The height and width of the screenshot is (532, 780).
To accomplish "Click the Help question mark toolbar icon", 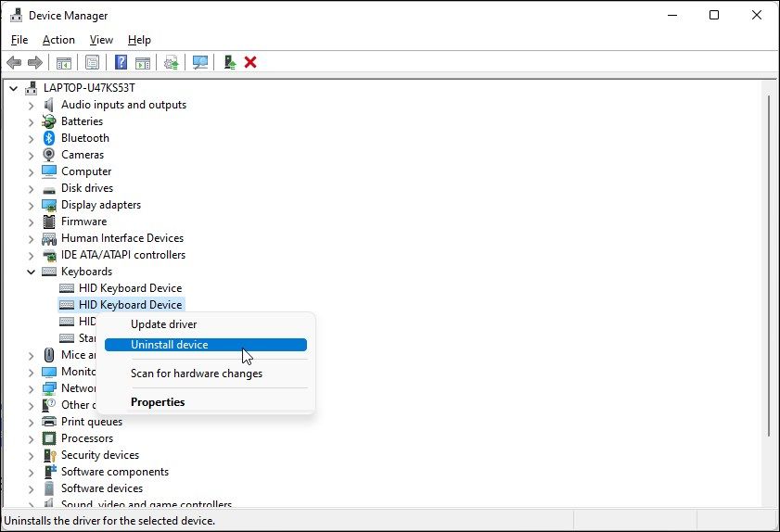I will tap(121, 62).
